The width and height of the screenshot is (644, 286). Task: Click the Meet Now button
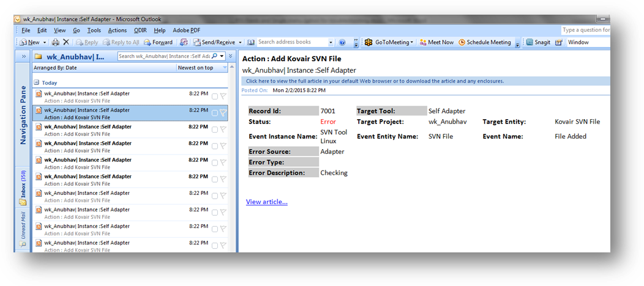pos(436,42)
